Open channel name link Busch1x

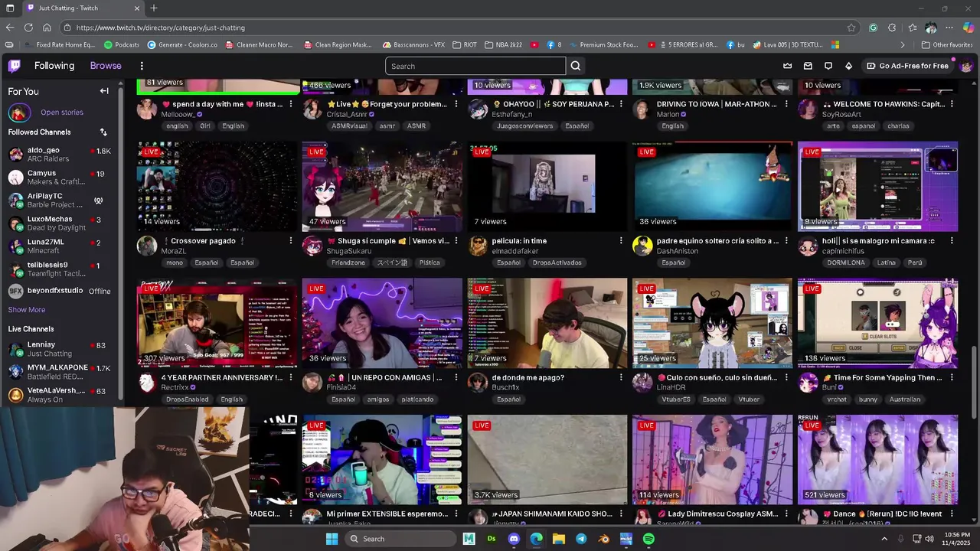click(505, 387)
